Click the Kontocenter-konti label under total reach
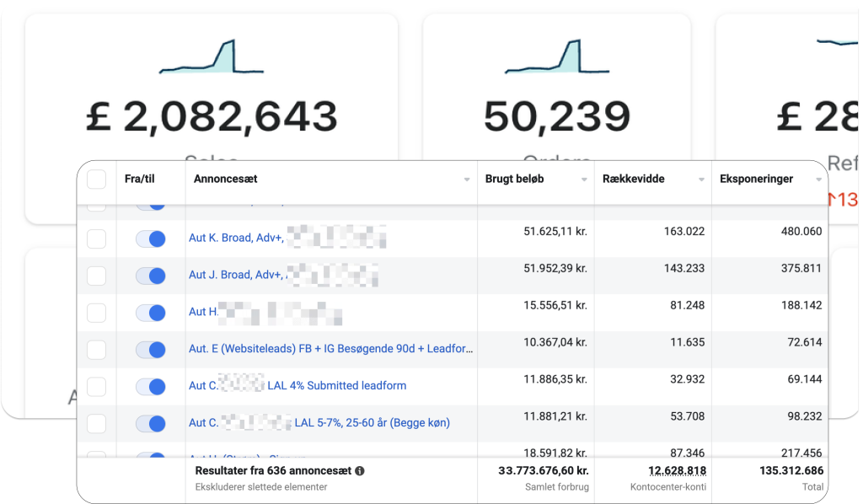Image resolution: width=863 pixels, height=504 pixels. [668, 486]
